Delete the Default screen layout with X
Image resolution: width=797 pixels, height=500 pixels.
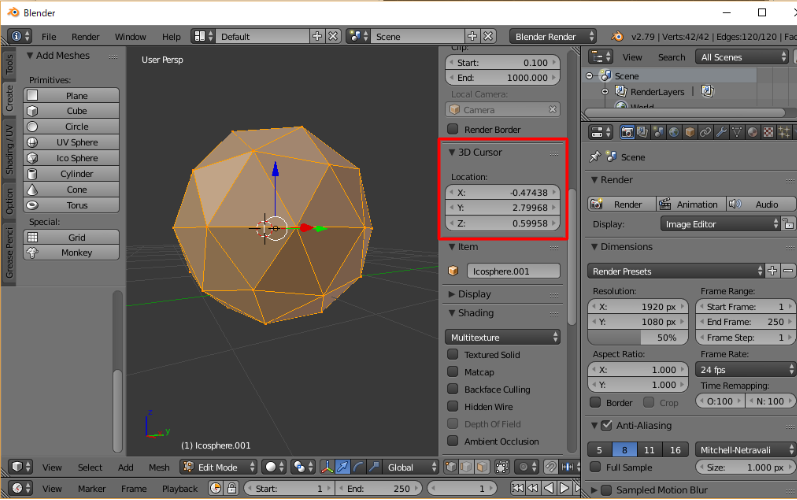333,36
